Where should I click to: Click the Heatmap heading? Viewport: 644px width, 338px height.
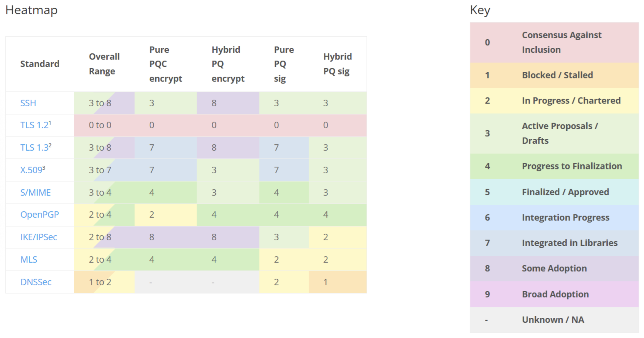tap(32, 10)
